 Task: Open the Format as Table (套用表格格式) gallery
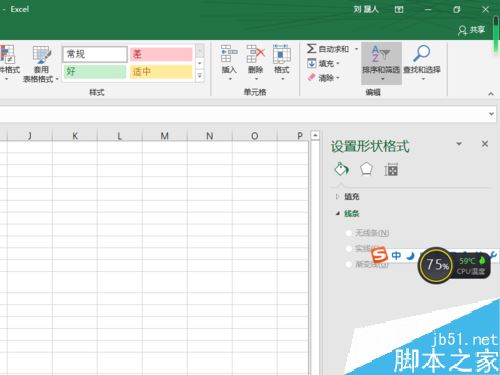click(41, 63)
